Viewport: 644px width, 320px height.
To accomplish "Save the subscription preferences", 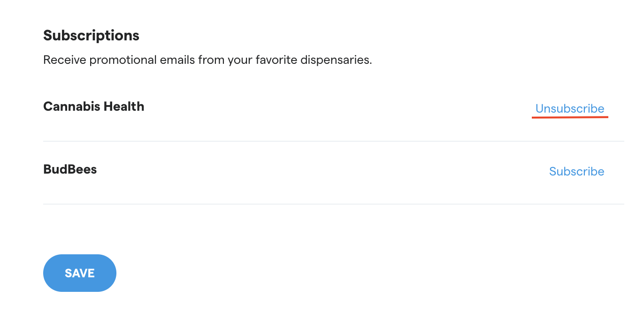I will click(x=80, y=273).
